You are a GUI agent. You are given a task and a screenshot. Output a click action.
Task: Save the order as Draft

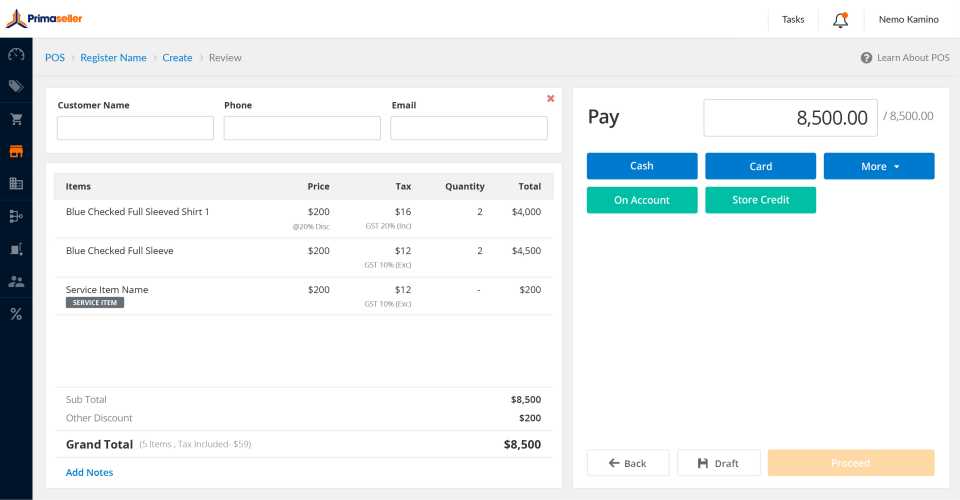point(718,463)
